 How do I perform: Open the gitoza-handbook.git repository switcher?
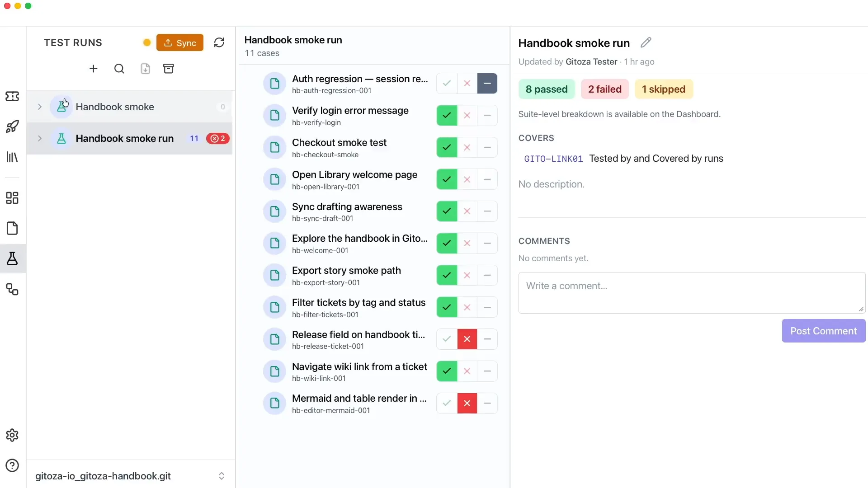pyautogui.click(x=131, y=476)
